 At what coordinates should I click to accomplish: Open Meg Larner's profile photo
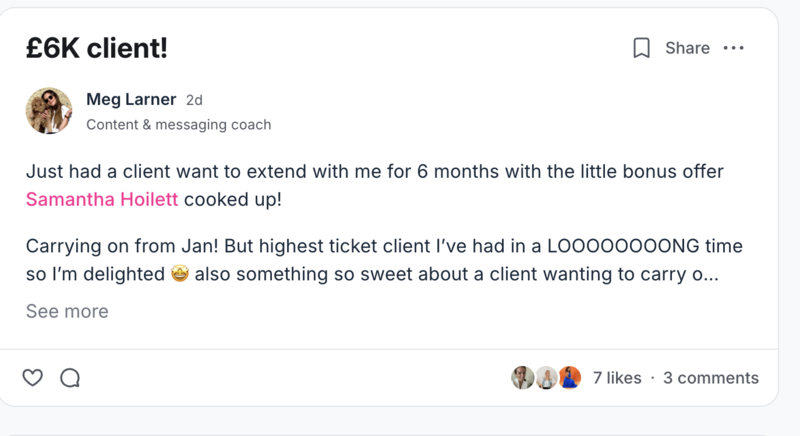[x=48, y=111]
